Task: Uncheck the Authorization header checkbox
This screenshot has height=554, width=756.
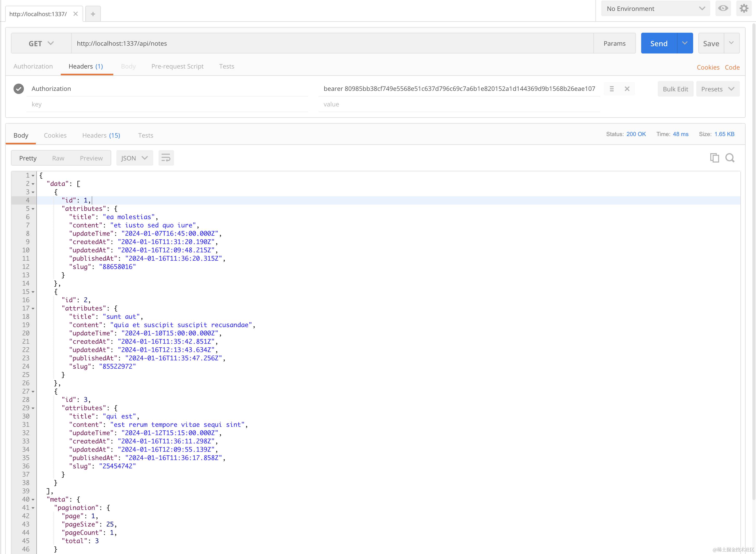Action: pos(19,89)
